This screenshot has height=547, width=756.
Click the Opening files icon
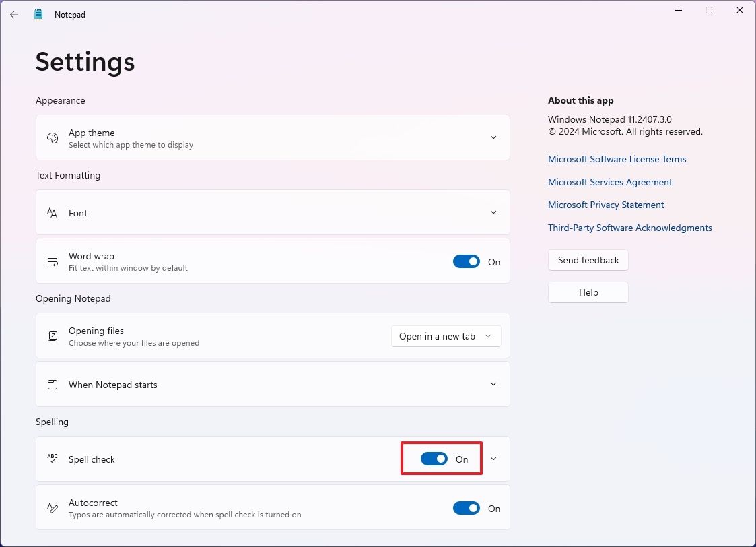click(52, 335)
